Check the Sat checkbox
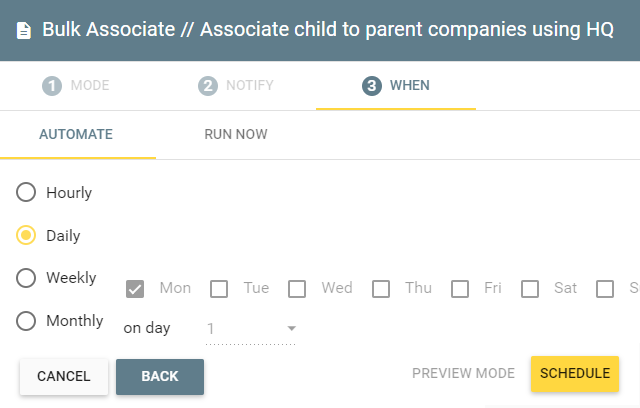This screenshot has width=640, height=408. pos(530,289)
